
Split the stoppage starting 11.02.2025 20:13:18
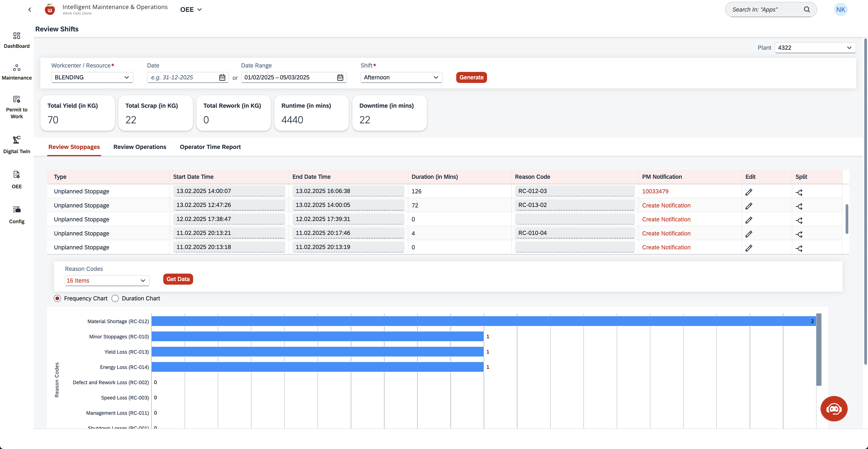(x=799, y=249)
